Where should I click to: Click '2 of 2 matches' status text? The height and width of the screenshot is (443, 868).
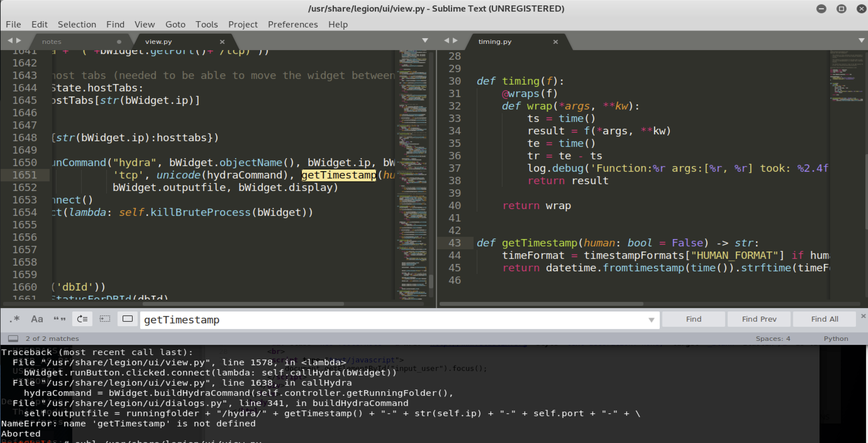click(x=52, y=339)
